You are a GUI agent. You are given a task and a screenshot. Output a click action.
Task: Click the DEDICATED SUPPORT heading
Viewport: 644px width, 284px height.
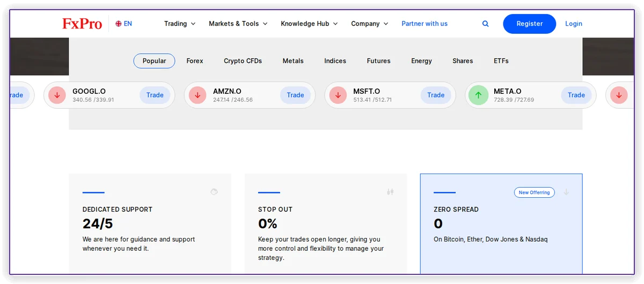pyautogui.click(x=118, y=210)
